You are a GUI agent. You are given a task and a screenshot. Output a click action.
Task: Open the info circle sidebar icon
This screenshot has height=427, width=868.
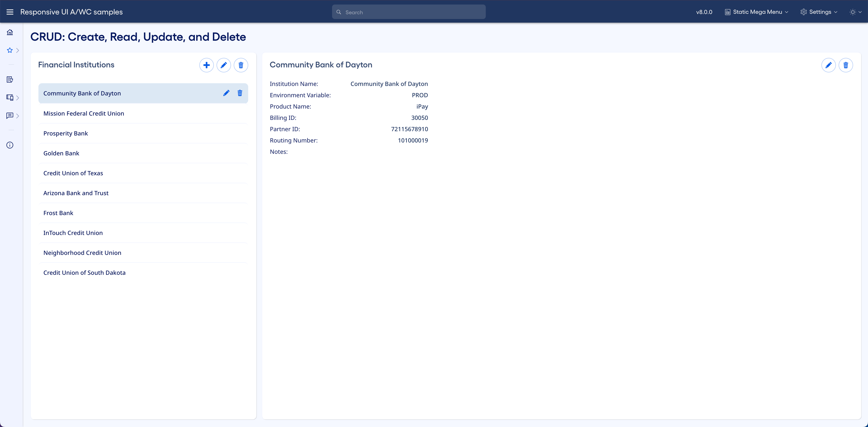10,145
